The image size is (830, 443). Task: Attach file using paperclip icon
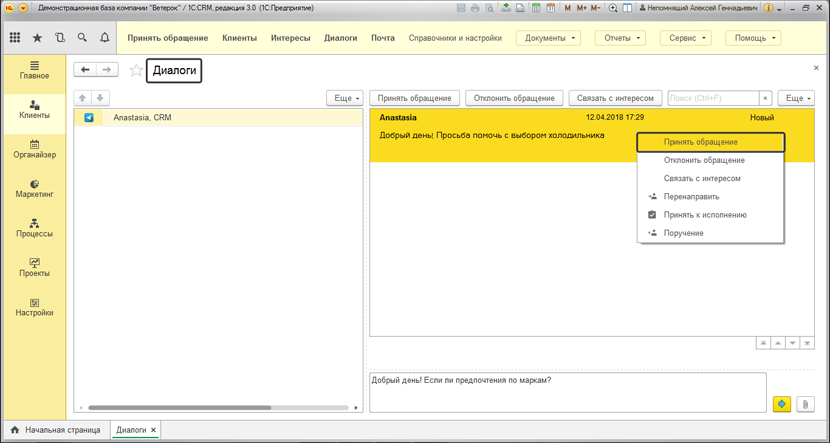[805, 404]
